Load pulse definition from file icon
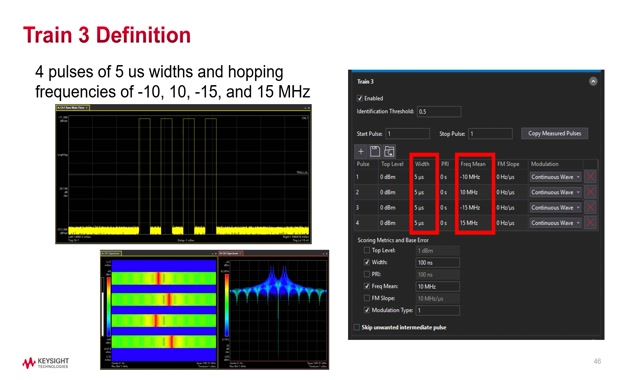This screenshot has height=380, width=624. tap(389, 152)
